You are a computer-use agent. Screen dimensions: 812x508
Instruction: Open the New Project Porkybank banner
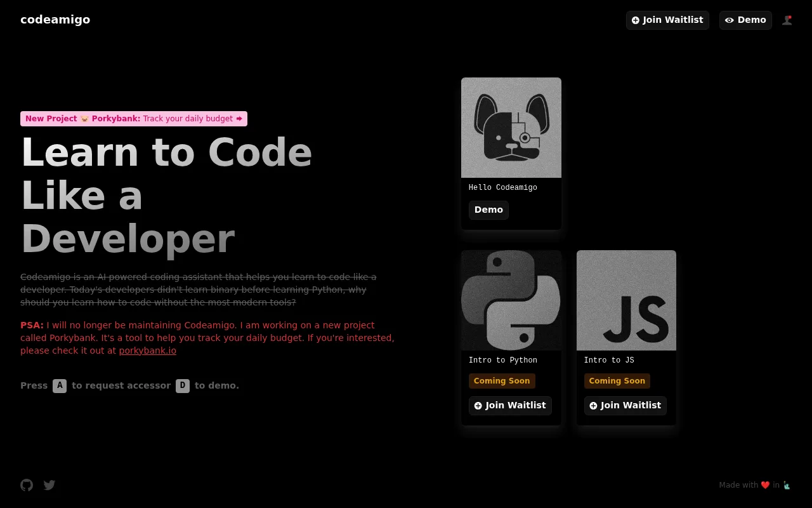[x=134, y=119]
